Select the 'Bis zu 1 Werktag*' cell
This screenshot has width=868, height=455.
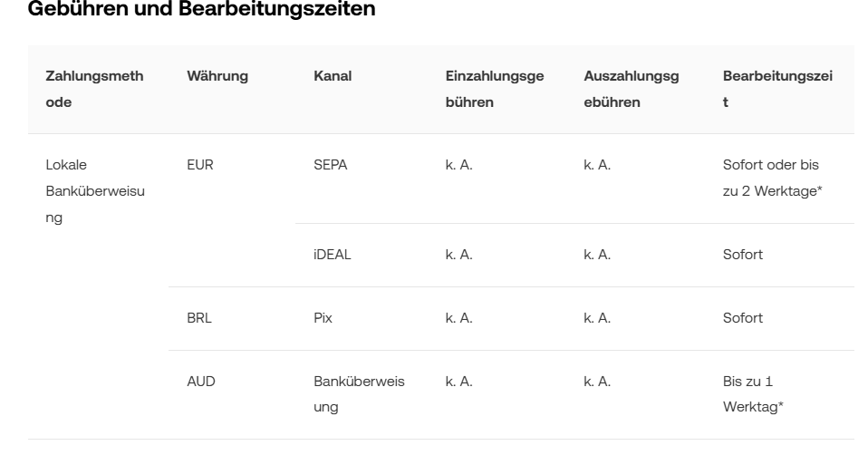[x=753, y=394]
